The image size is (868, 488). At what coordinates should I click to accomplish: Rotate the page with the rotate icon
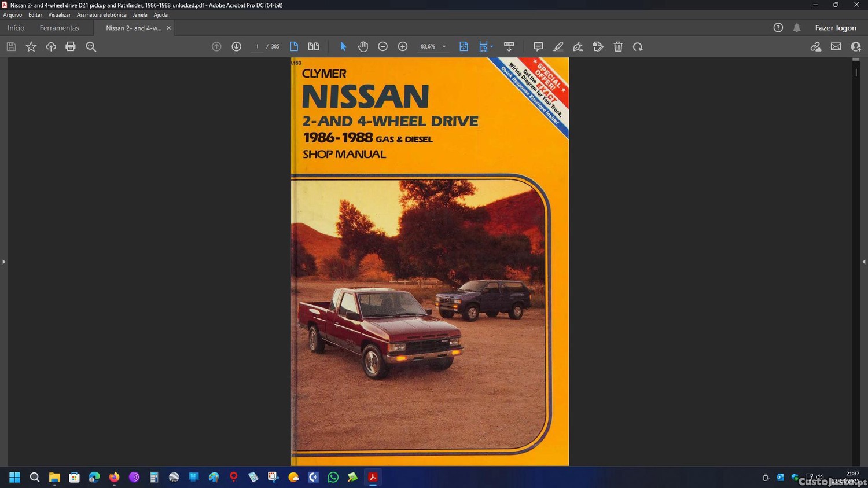coord(638,47)
